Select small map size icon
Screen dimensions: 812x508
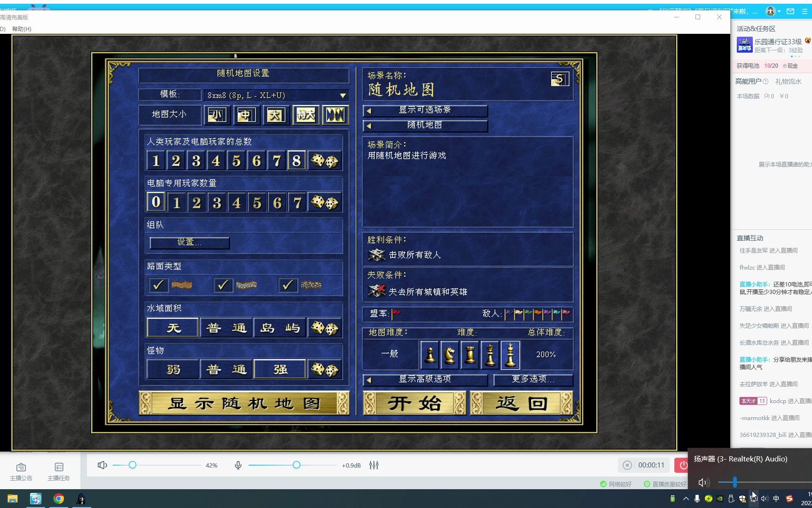click(x=217, y=115)
